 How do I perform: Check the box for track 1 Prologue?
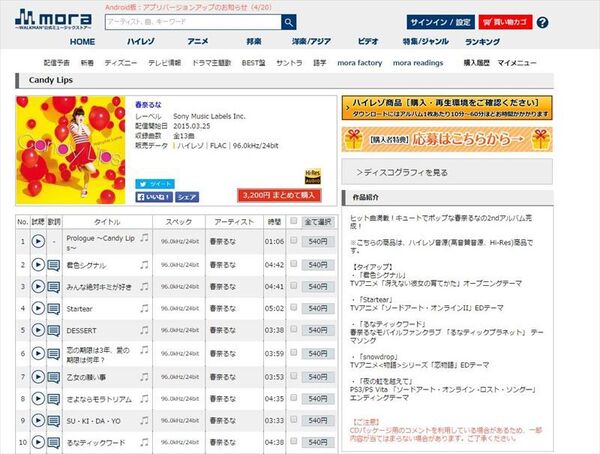point(293,240)
